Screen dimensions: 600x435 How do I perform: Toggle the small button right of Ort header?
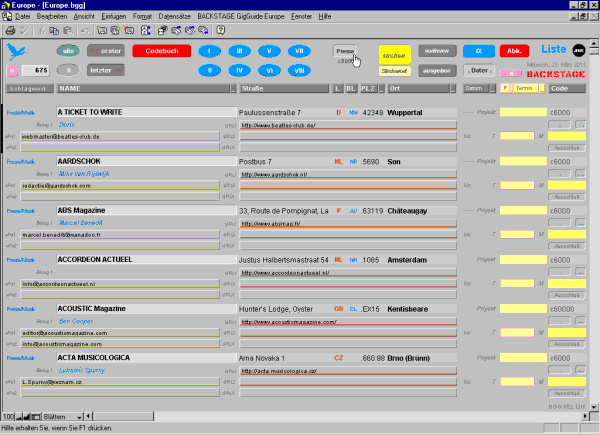[453, 89]
